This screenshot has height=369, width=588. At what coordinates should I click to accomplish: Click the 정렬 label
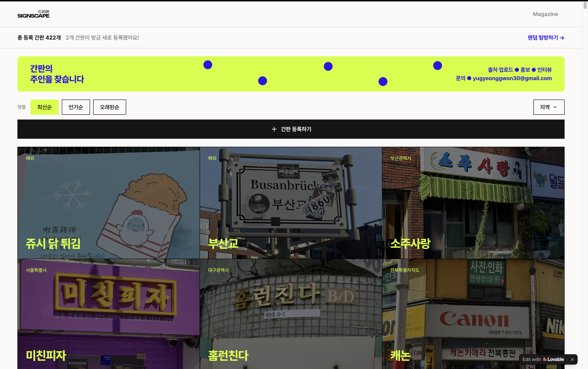coord(21,107)
